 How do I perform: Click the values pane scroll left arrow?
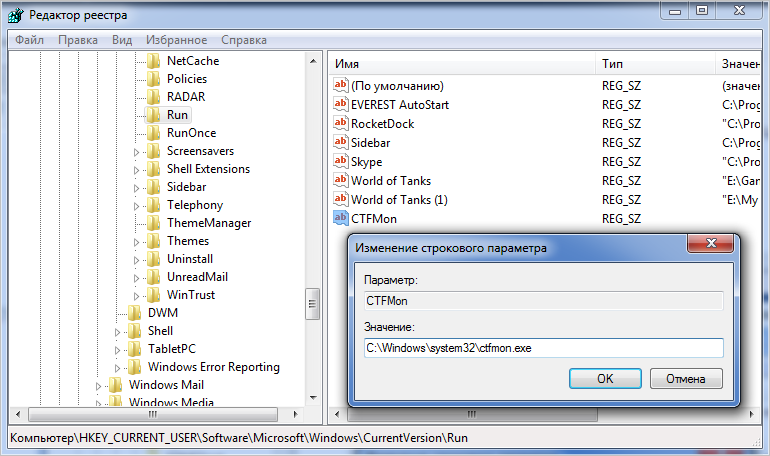337,414
